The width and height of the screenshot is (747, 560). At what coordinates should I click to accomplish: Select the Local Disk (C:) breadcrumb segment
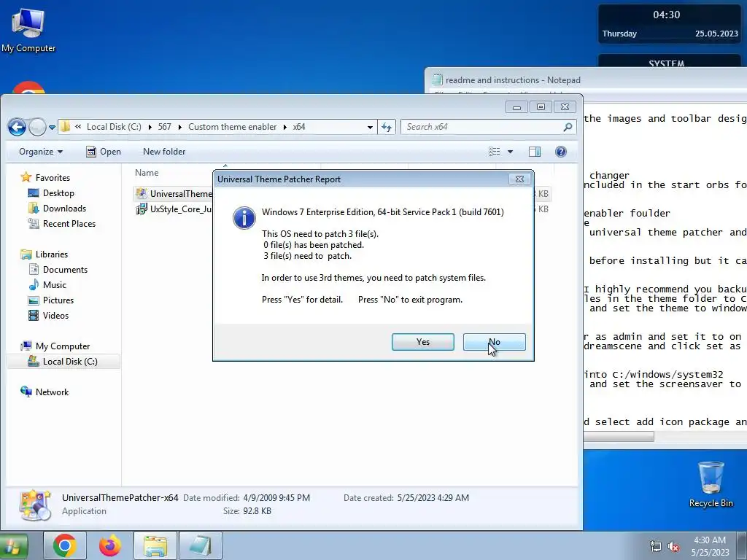click(x=114, y=127)
